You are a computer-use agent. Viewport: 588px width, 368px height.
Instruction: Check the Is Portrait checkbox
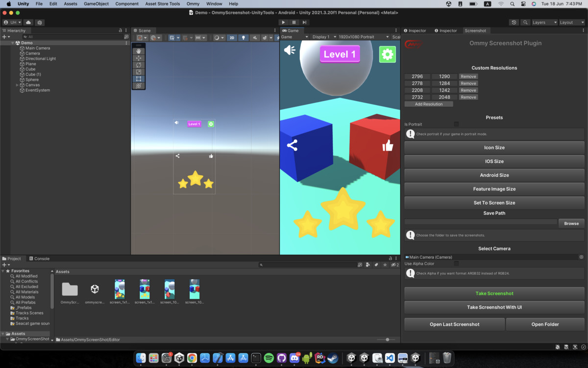coord(456,124)
